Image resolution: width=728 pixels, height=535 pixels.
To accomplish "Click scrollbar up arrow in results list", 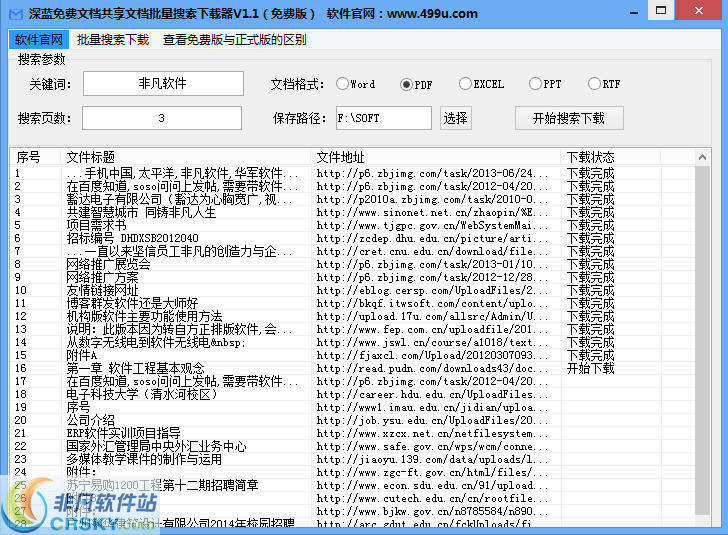I will point(702,157).
